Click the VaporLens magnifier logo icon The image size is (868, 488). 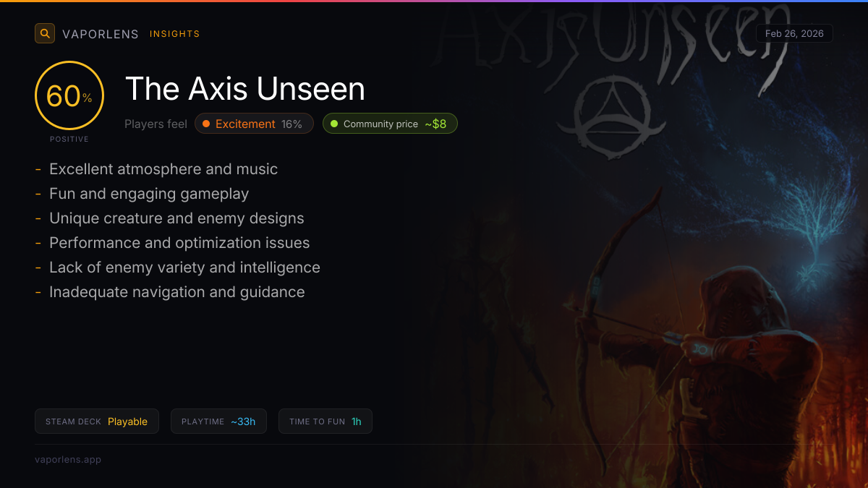click(x=45, y=33)
